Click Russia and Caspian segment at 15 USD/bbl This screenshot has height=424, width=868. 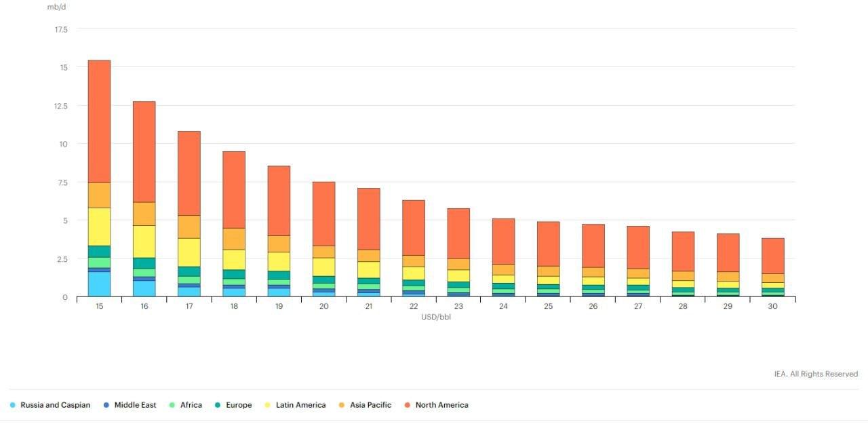(99, 284)
